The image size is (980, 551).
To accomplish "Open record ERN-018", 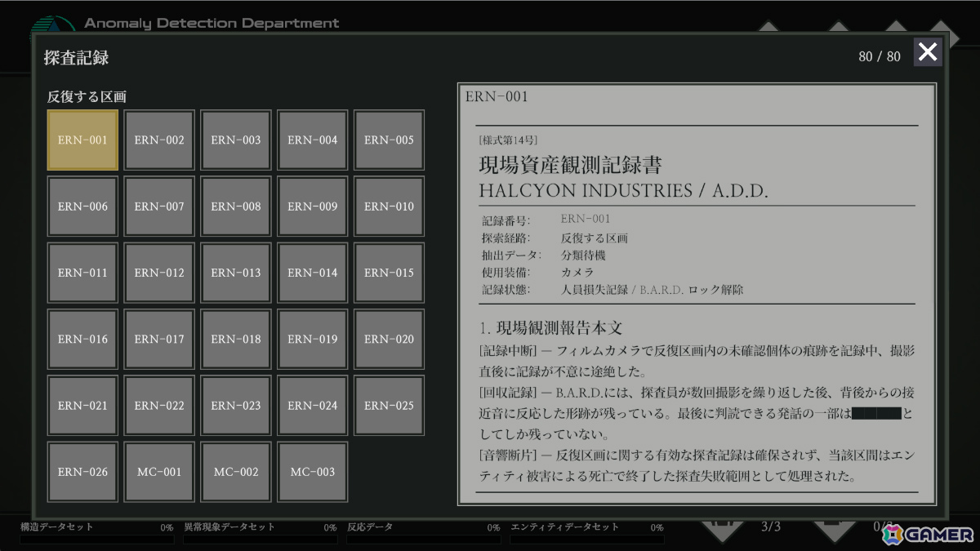I will click(x=236, y=339).
